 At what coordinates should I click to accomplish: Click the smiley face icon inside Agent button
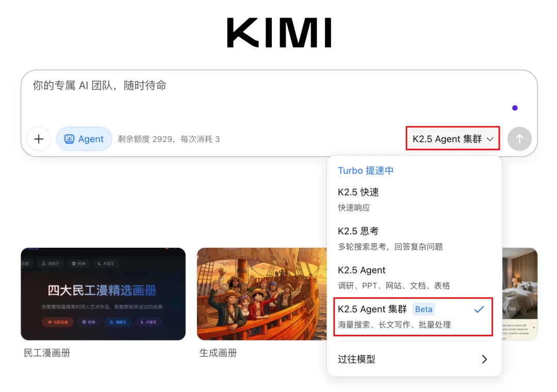point(70,139)
